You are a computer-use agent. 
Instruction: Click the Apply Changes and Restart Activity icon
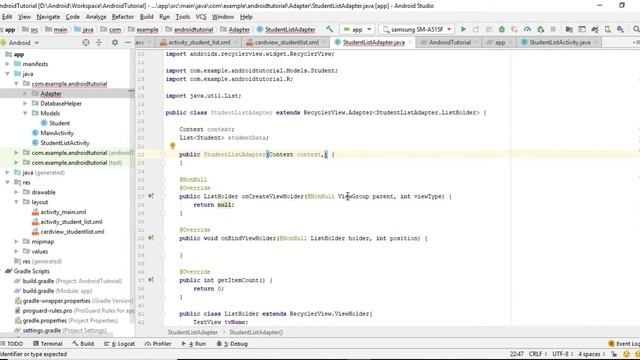click(476, 29)
